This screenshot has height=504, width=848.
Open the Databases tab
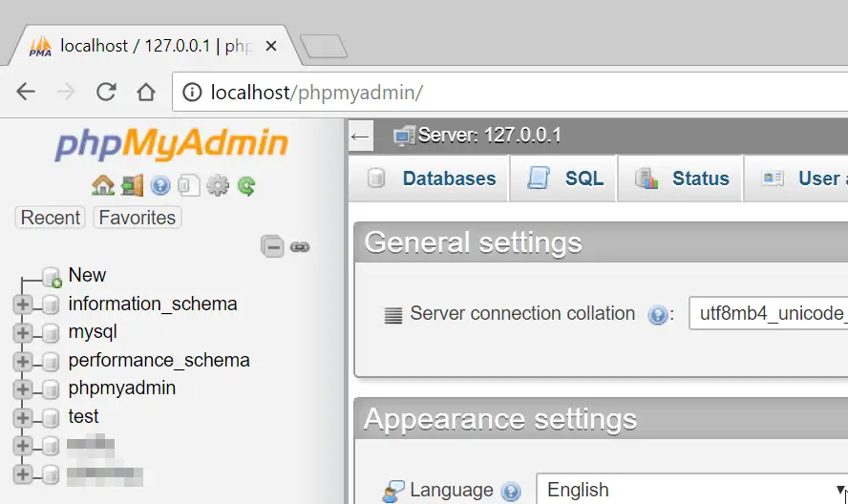click(x=430, y=178)
